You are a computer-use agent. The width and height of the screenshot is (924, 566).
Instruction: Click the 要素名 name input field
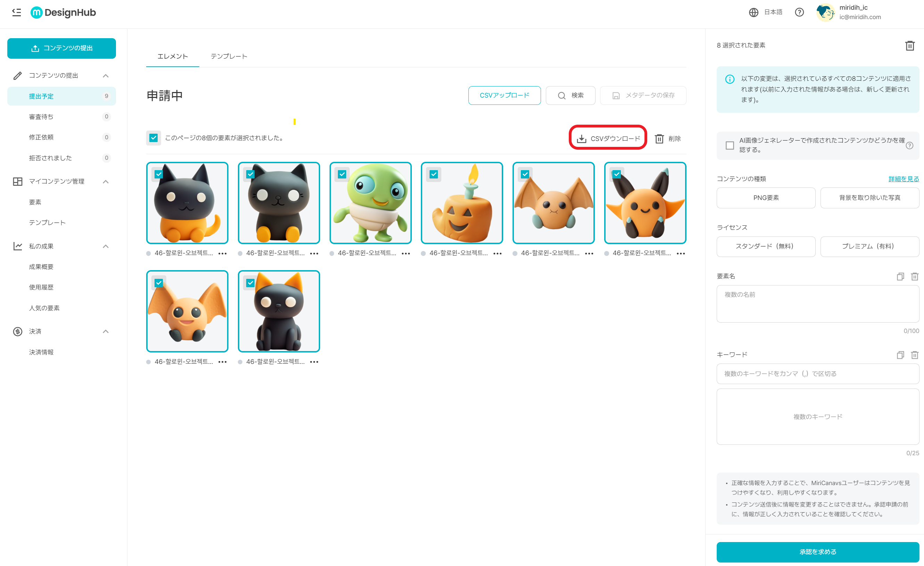click(x=817, y=304)
